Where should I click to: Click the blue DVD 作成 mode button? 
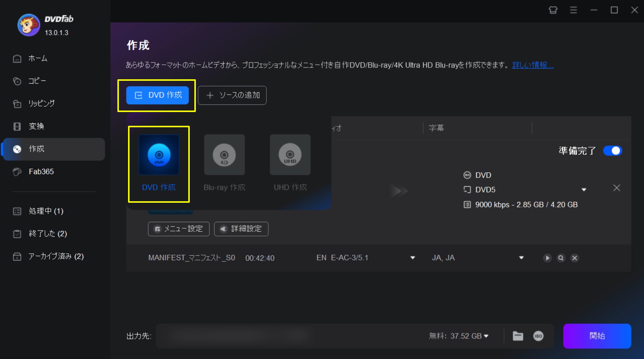[x=157, y=95]
